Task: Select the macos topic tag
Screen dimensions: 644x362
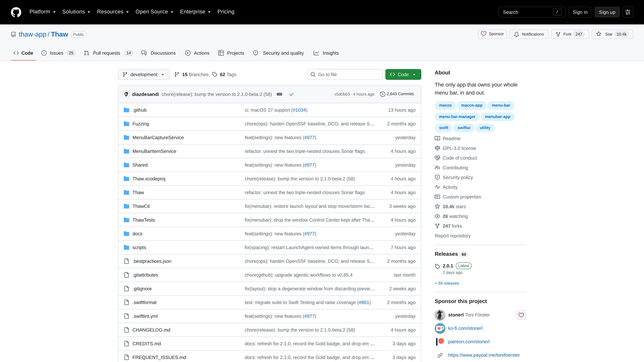Action: (445, 105)
